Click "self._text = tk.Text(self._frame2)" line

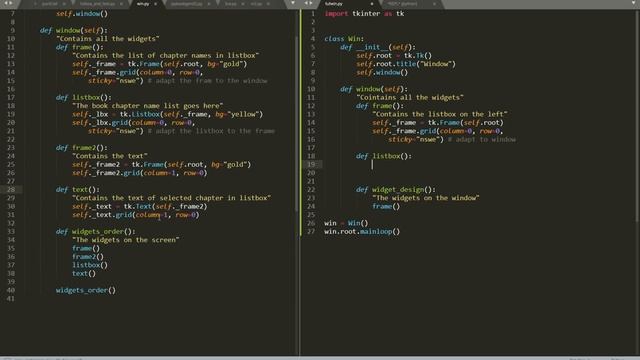[140, 207]
